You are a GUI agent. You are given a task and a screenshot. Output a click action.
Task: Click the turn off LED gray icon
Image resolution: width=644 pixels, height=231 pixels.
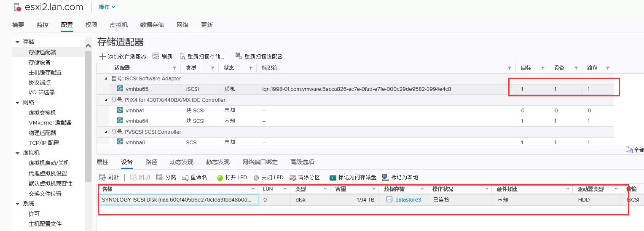pyautogui.click(x=256, y=178)
